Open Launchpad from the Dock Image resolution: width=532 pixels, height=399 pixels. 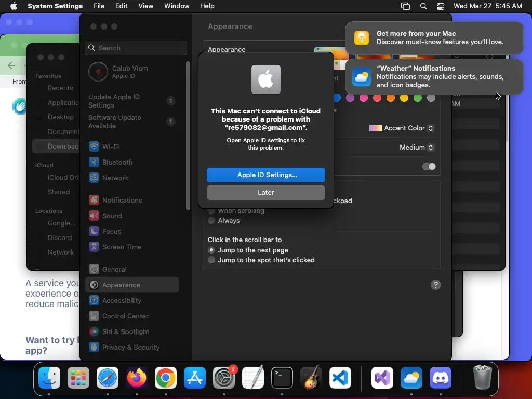tap(78, 378)
